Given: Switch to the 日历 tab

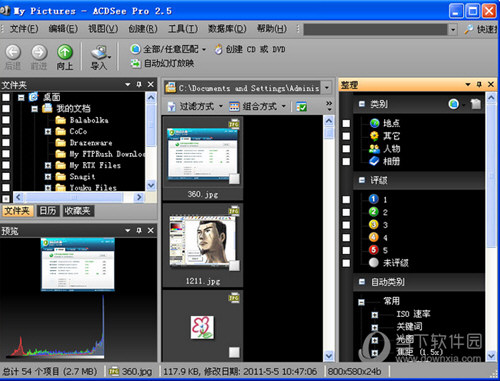Looking at the screenshot, I should (x=48, y=211).
